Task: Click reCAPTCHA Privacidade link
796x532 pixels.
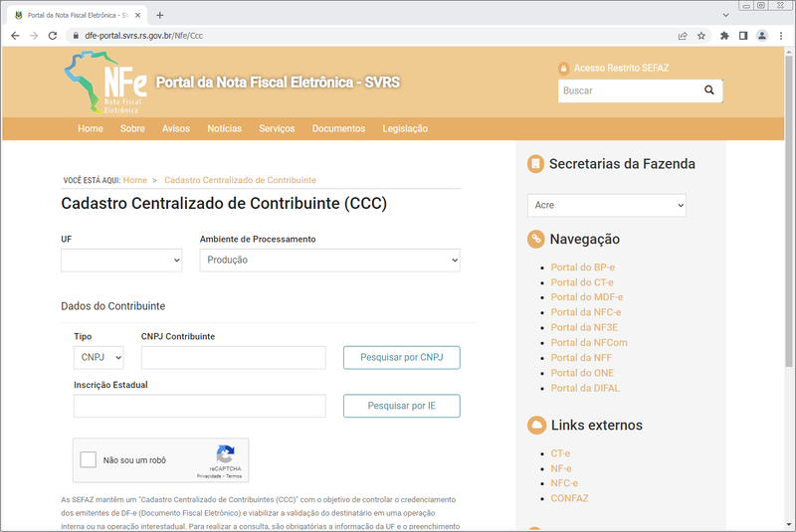Action: pyautogui.click(x=209, y=476)
